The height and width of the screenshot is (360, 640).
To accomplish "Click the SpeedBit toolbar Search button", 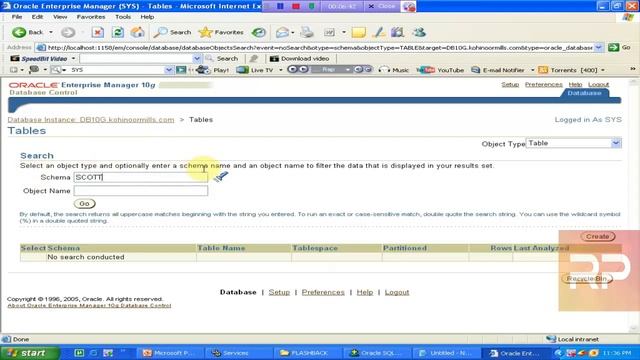I will point(222,58).
